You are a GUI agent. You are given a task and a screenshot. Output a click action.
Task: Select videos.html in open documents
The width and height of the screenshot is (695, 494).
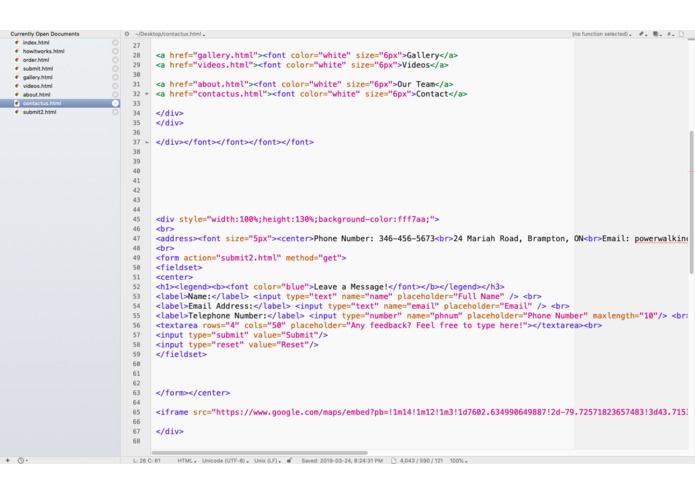(37, 86)
